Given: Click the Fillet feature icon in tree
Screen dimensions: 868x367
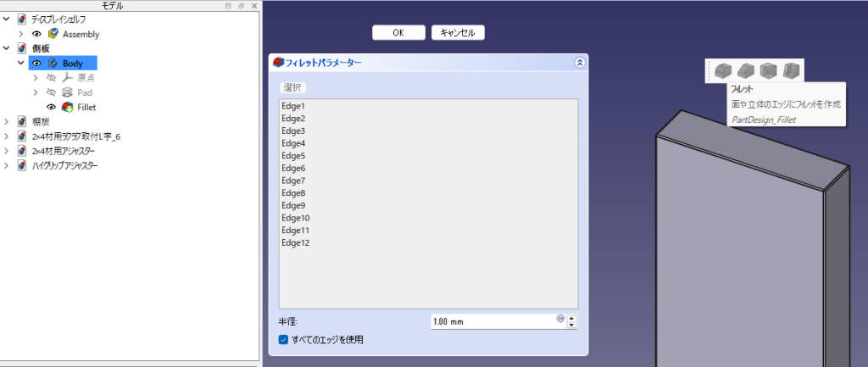Looking at the screenshot, I should click(x=67, y=107).
